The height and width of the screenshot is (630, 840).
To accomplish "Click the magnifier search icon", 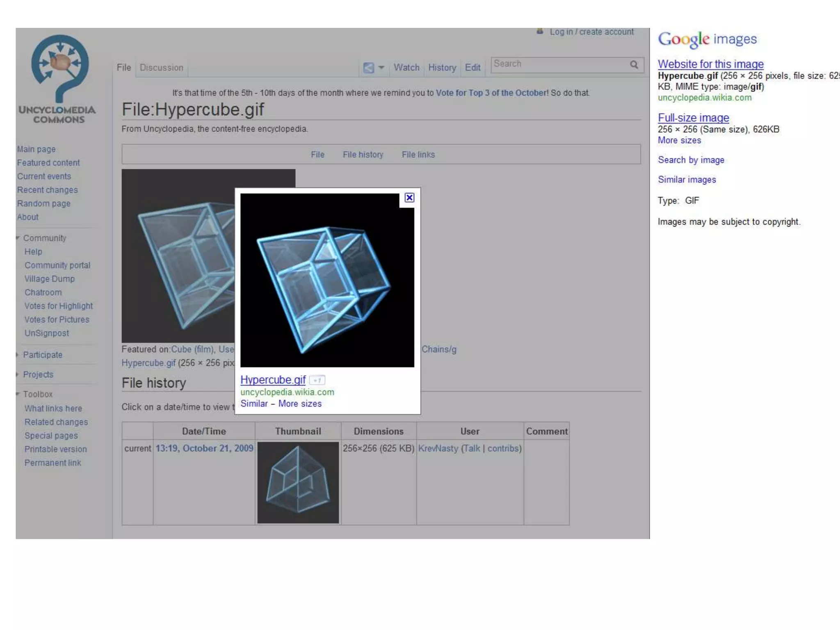I will [634, 65].
